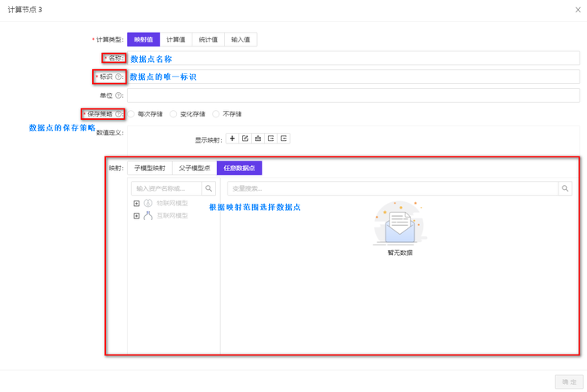Click the 变量搜索 search input box
Screen dimensions: 587x392
coord(393,188)
